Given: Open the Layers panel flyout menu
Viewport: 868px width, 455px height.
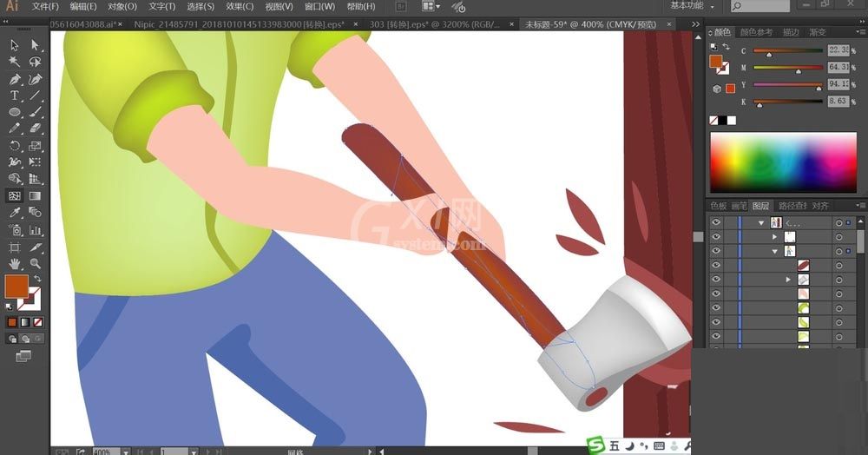Looking at the screenshot, I should pyautogui.click(x=861, y=206).
